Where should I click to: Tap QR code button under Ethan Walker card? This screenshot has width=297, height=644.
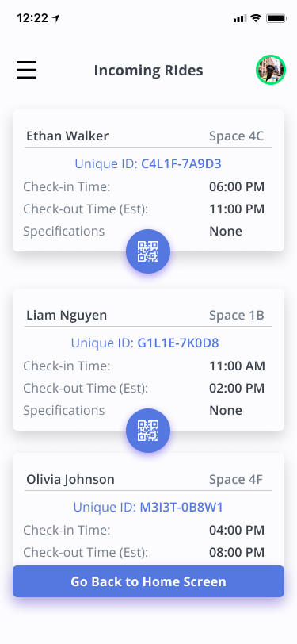pyautogui.click(x=148, y=251)
